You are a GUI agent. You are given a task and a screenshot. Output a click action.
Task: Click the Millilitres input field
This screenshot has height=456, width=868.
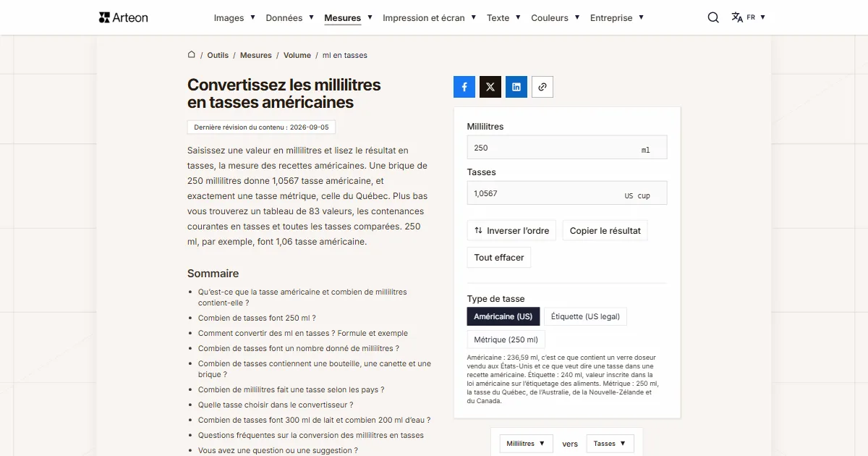click(567, 148)
